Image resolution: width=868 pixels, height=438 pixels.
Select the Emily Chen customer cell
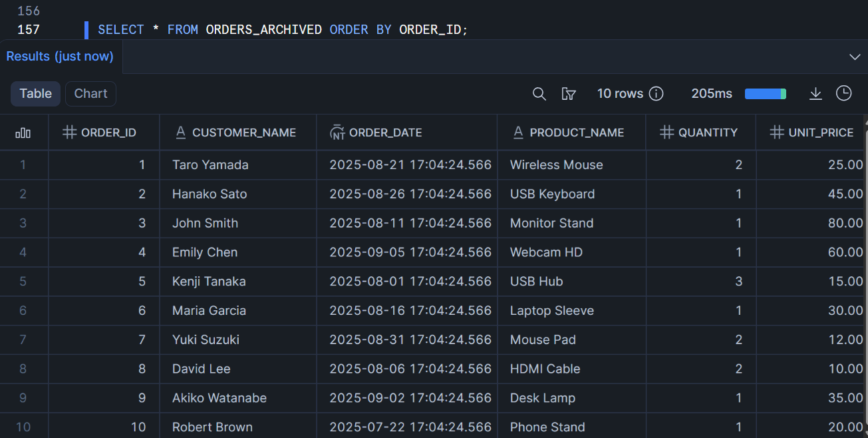pyautogui.click(x=205, y=252)
